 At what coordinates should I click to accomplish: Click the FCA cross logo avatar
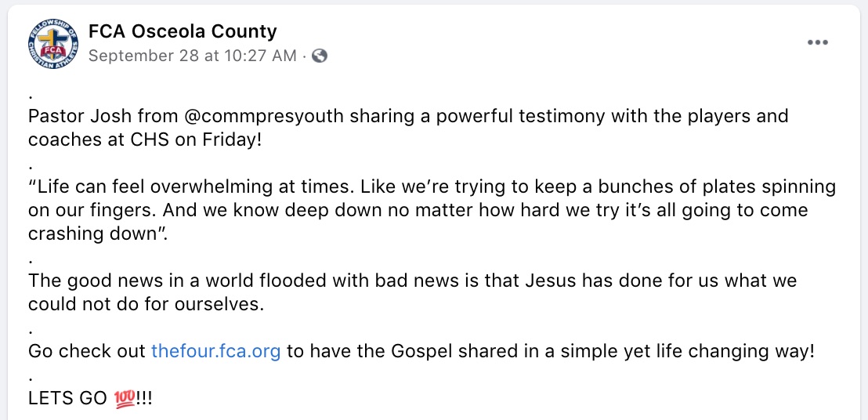52,44
